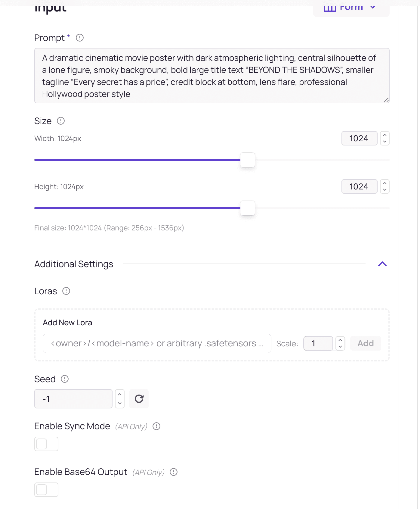
Task: Click the Enable Base64 Output info icon
Action: pyautogui.click(x=174, y=472)
